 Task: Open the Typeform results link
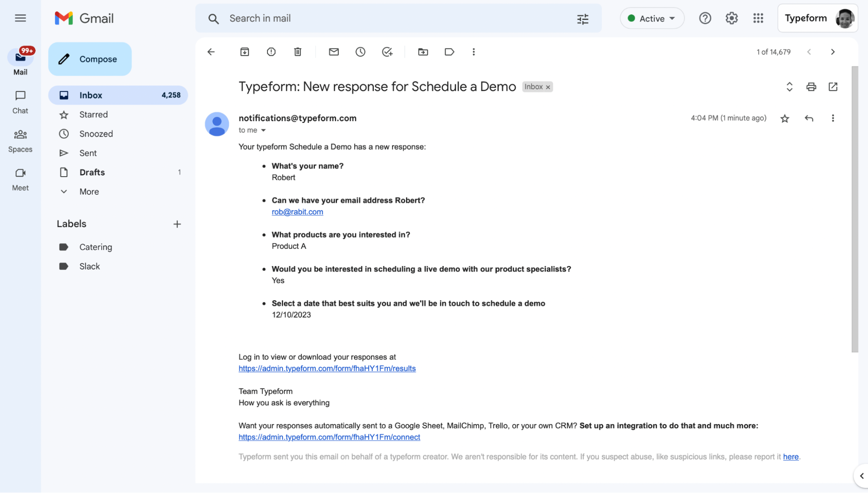point(327,368)
